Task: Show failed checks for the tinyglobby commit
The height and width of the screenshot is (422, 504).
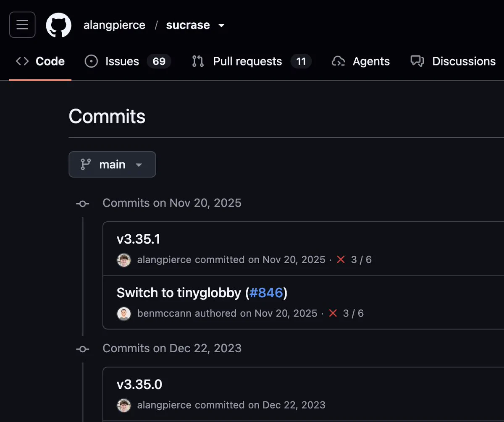Action: [333, 313]
